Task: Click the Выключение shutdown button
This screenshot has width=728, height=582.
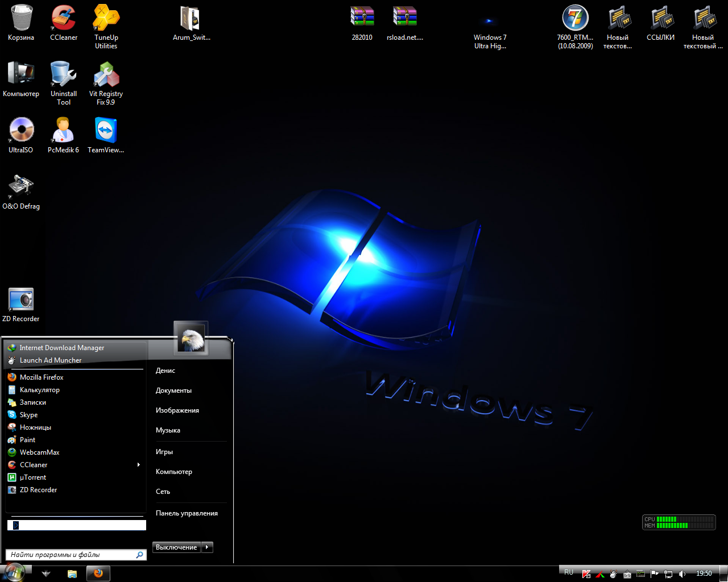Action: [x=176, y=547]
